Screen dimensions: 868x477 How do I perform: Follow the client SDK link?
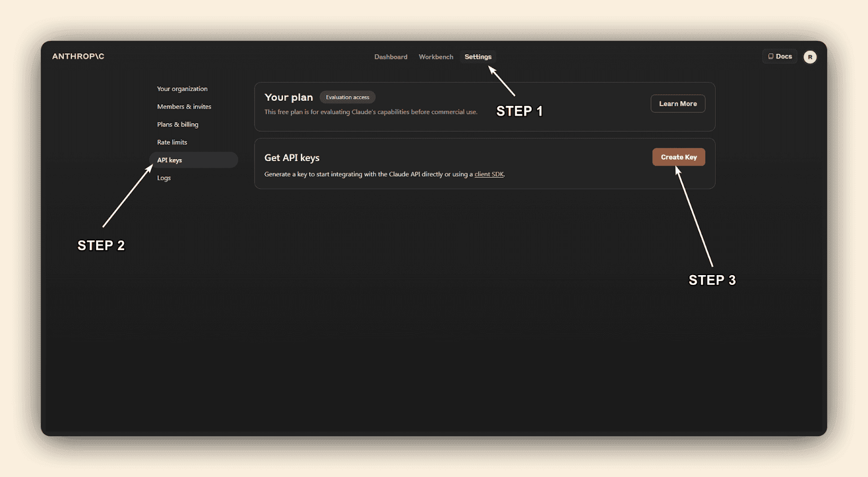click(489, 174)
